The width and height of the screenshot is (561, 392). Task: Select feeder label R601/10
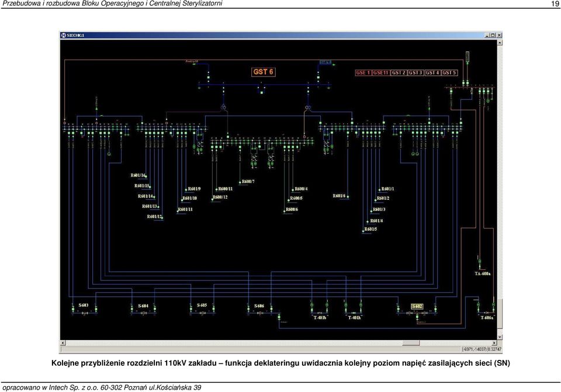189,198
